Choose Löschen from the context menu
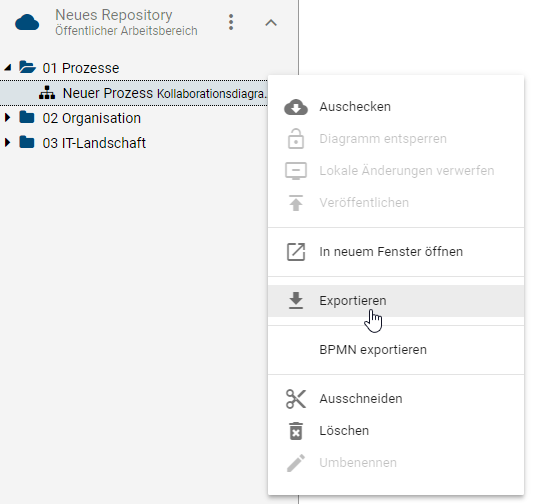 click(x=396, y=431)
